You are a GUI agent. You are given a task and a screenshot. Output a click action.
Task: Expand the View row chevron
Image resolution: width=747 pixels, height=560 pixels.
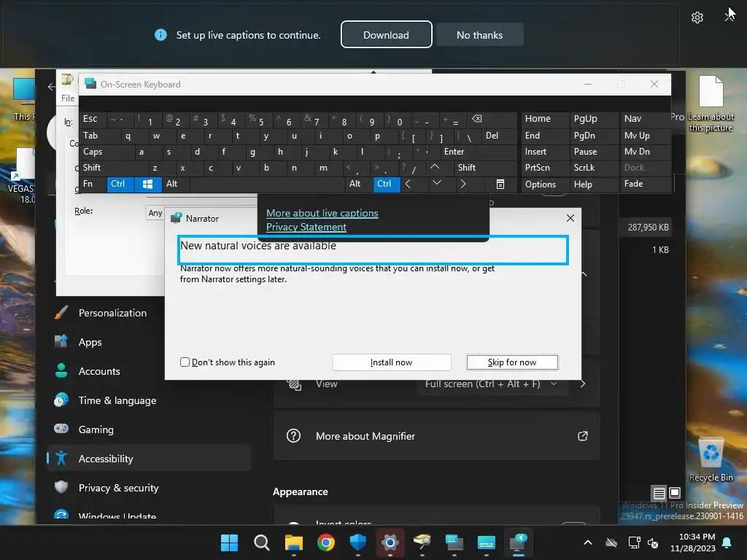(x=583, y=384)
